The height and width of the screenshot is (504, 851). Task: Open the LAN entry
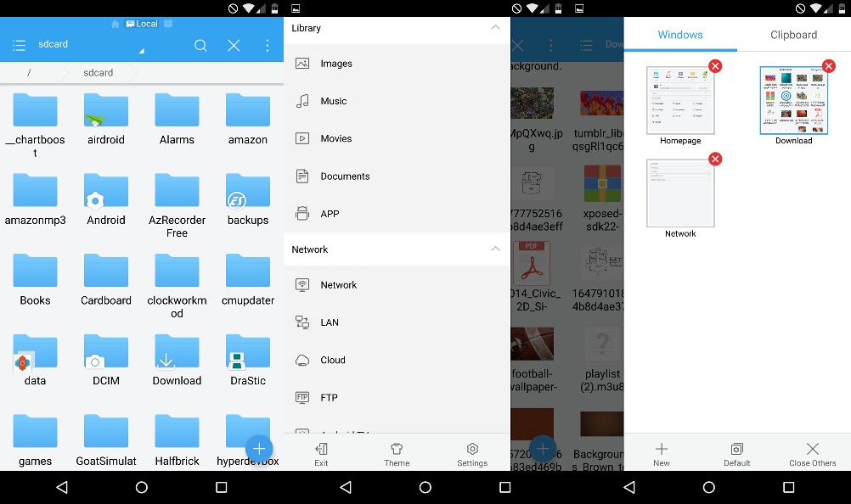tap(397, 322)
